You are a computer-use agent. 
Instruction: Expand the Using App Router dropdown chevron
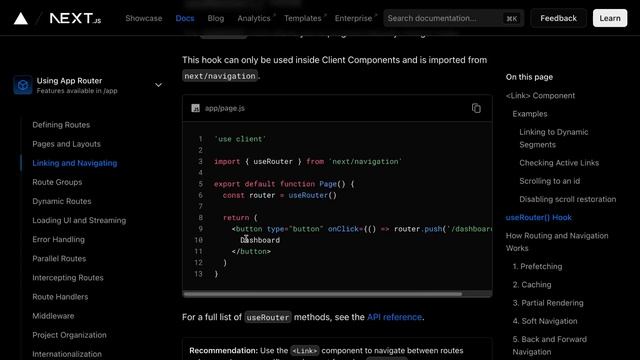coord(158,85)
